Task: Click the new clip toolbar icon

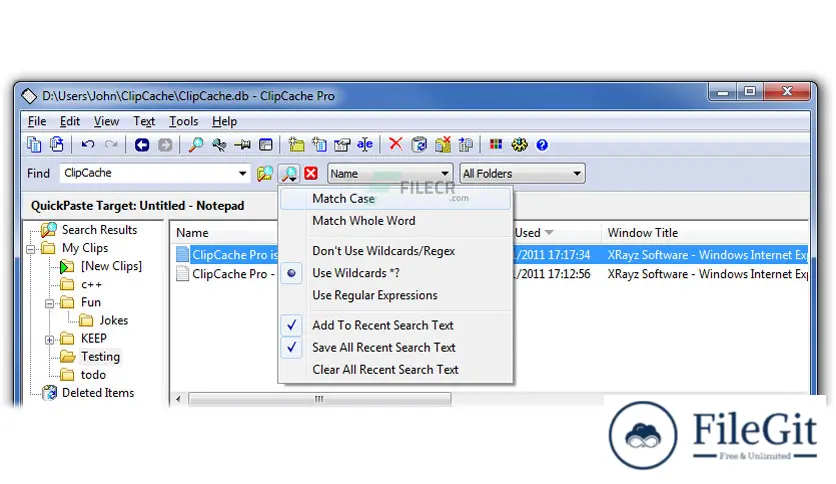Action: click(x=319, y=144)
